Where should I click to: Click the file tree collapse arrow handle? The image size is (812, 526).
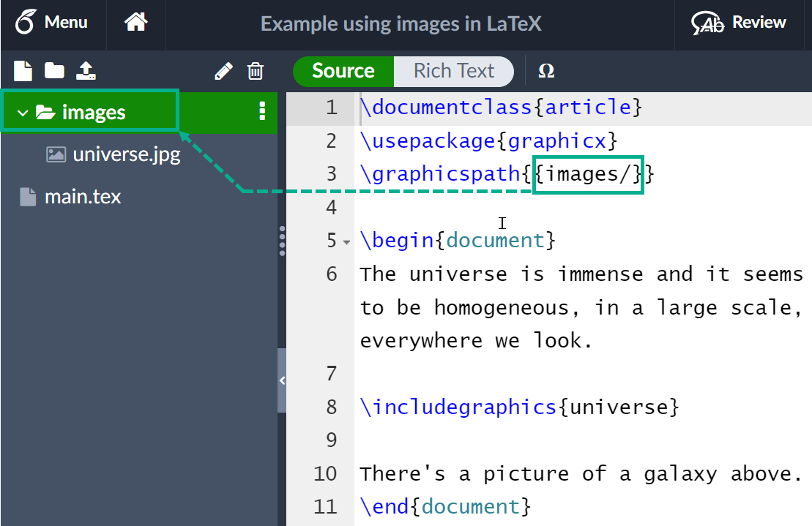282,380
